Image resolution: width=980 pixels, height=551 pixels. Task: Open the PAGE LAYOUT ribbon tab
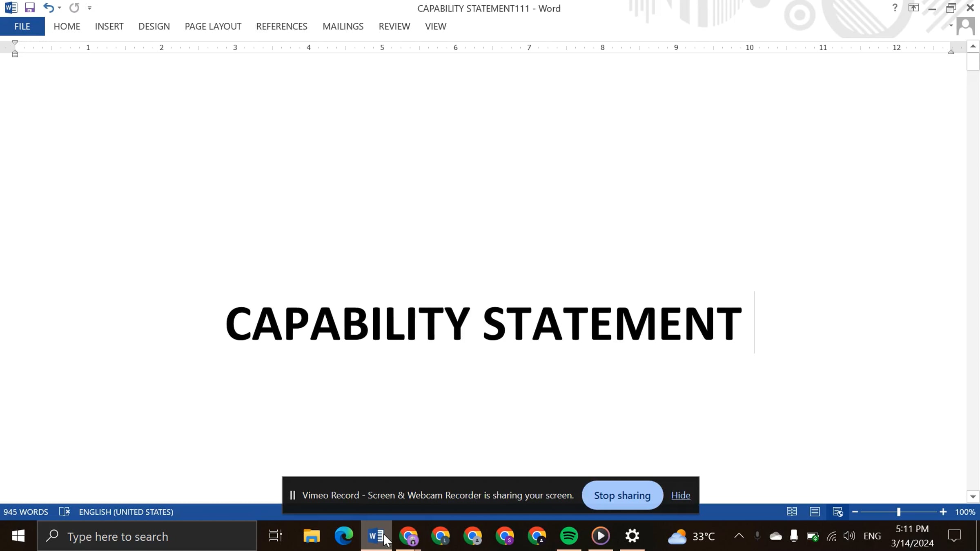(x=213, y=27)
